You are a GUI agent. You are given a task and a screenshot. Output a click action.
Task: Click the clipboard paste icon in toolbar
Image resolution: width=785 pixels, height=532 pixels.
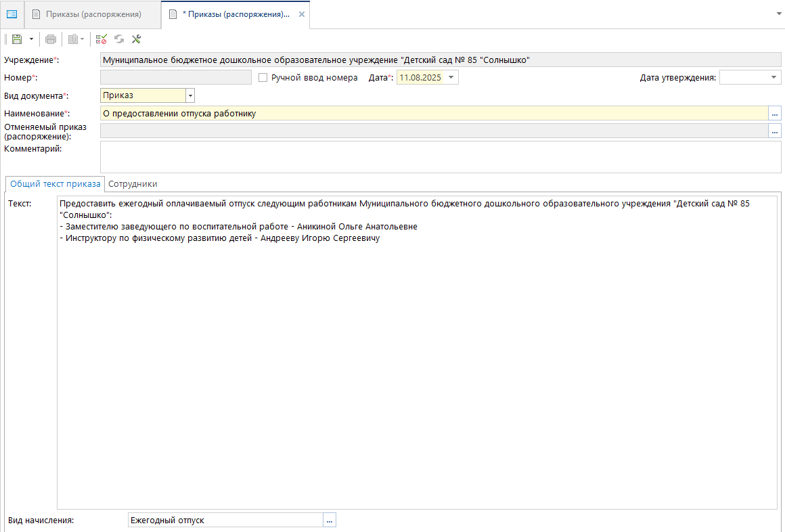(x=72, y=39)
